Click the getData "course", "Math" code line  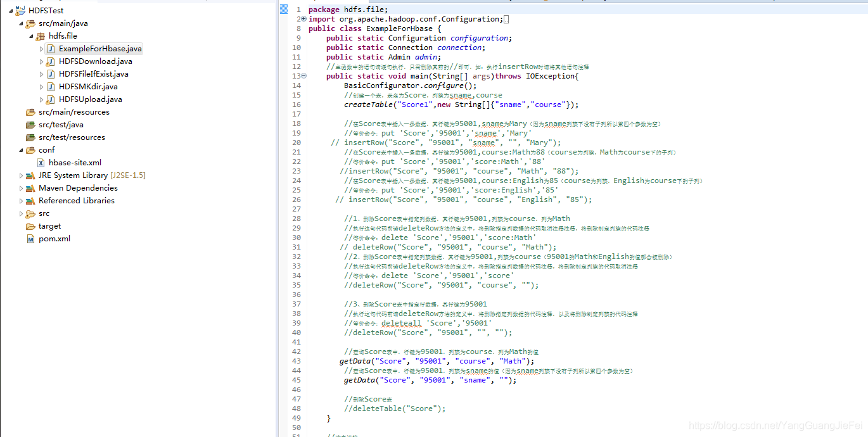coord(437,361)
